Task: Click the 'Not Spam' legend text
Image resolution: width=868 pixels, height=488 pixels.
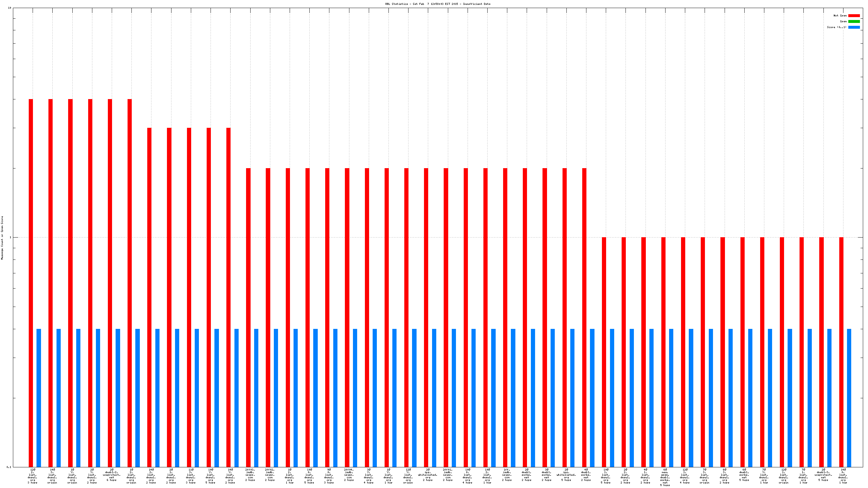Action: coord(840,15)
